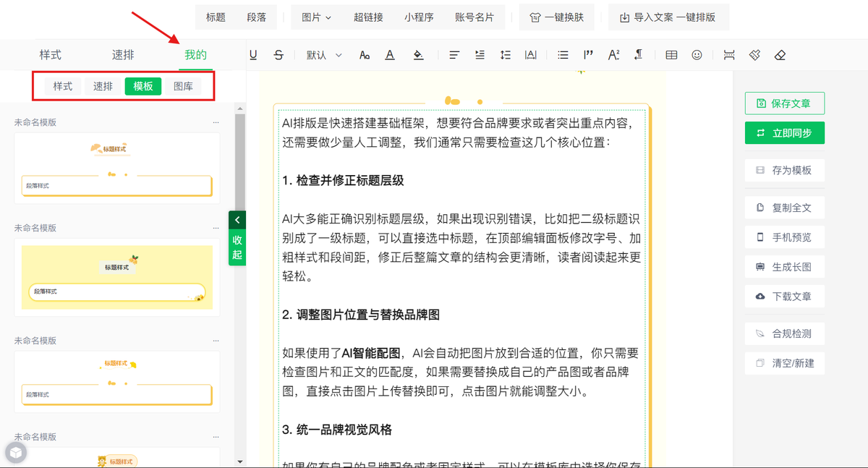Click the template scrollbar down arrow
The image size is (868, 468).
pos(240,461)
